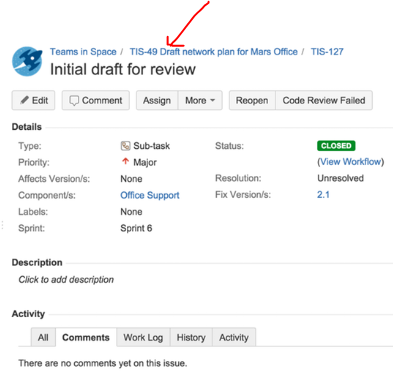Click the Major priority red arrow icon
The height and width of the screenshot is (381, 393).
pos(125,162)
